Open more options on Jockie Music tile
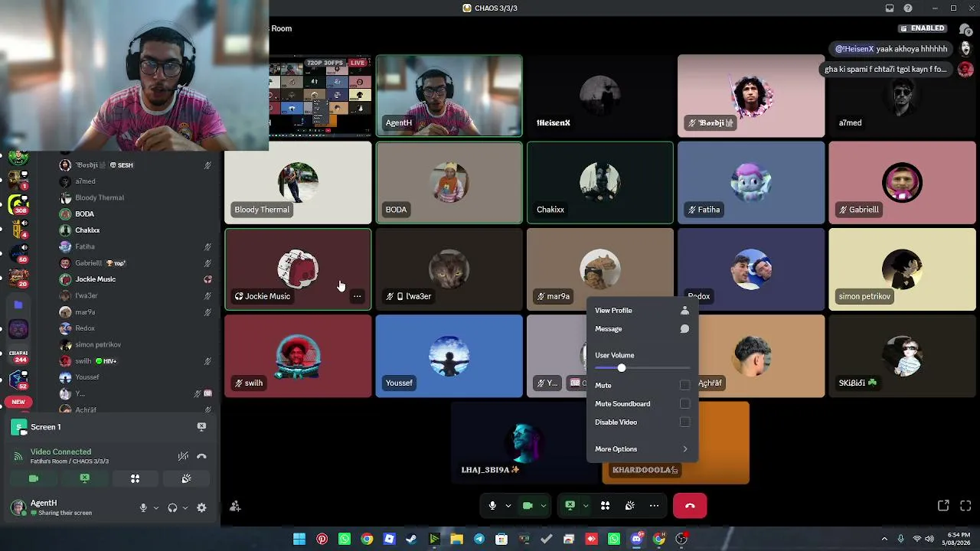This screenshot has width=980, height=551. coord(357,296)
